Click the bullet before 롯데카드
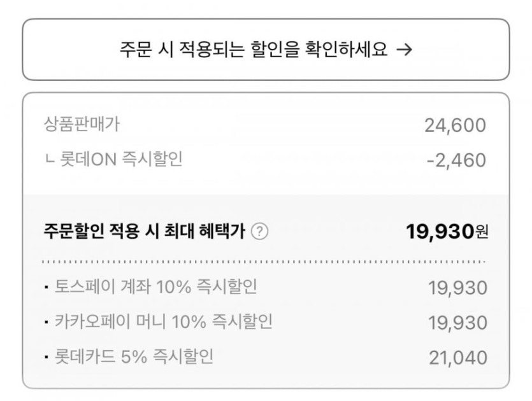Screen dimensions: 532x401 point(47,357)
